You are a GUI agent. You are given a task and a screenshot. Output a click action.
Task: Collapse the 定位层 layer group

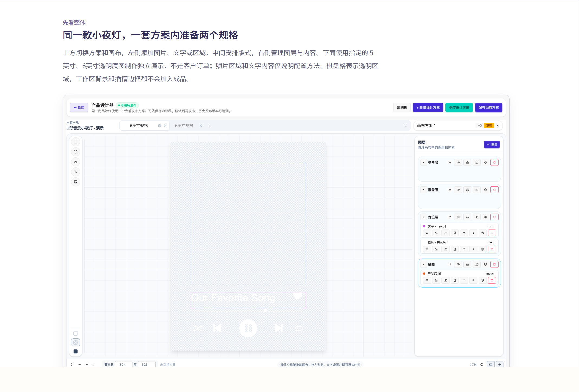point(424,217)
